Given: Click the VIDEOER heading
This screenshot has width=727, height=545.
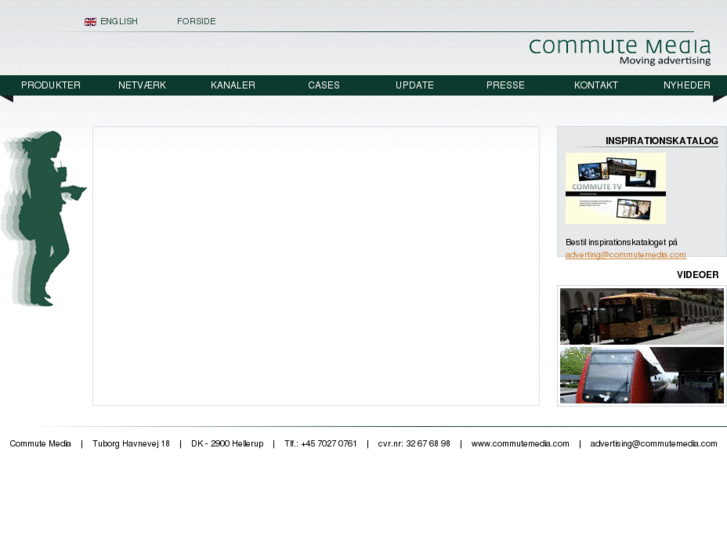Looking at the screenshot, I should (697, 275).
